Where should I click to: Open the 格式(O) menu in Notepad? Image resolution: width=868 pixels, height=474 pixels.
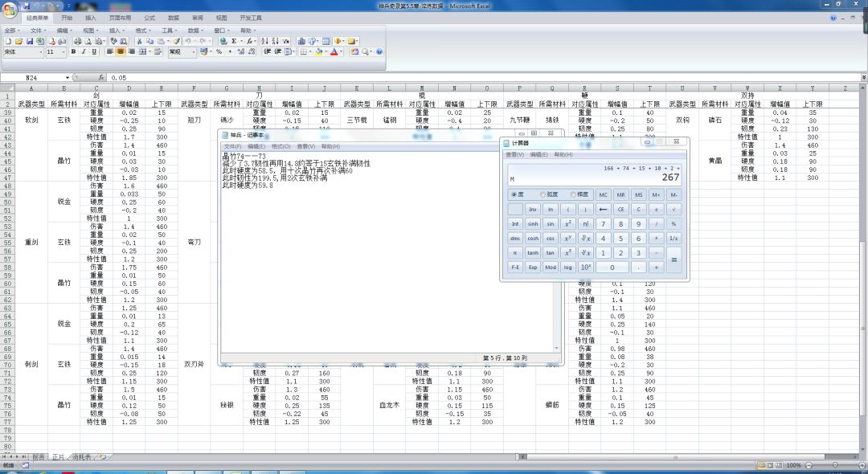tap(280, 146)
